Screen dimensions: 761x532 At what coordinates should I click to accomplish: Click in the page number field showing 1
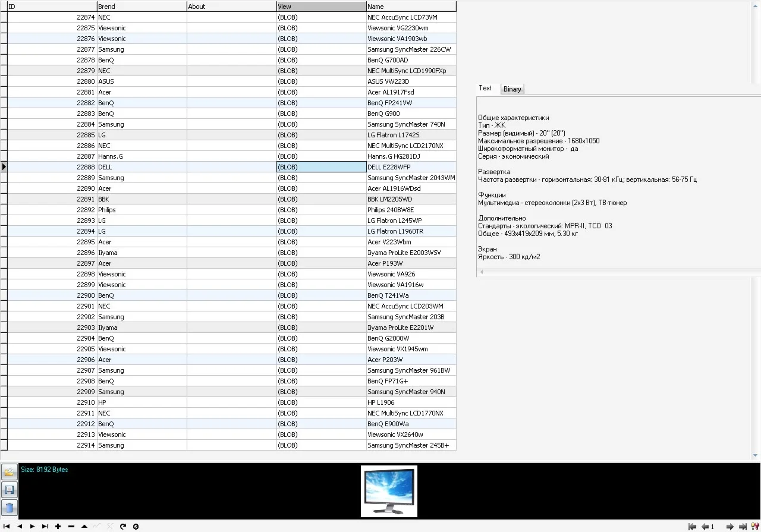pyautogui.click(x=712, y=527)
